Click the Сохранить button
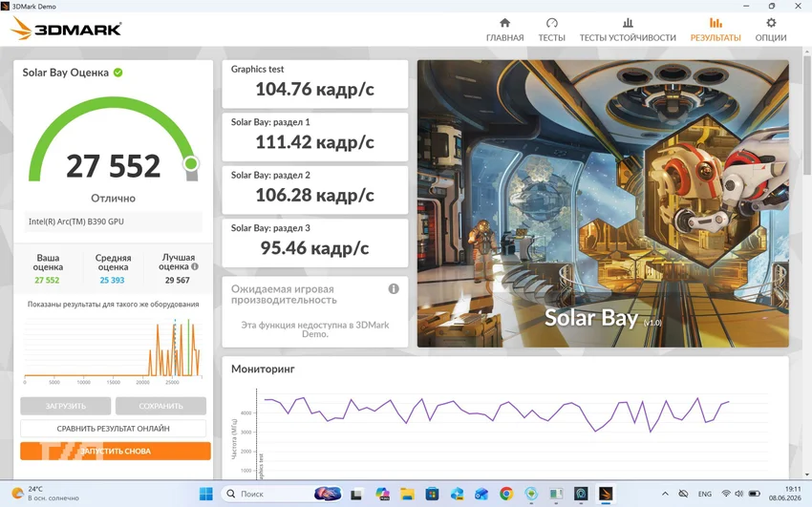Screen dimensions: 812x507 [x=160, y=406]
